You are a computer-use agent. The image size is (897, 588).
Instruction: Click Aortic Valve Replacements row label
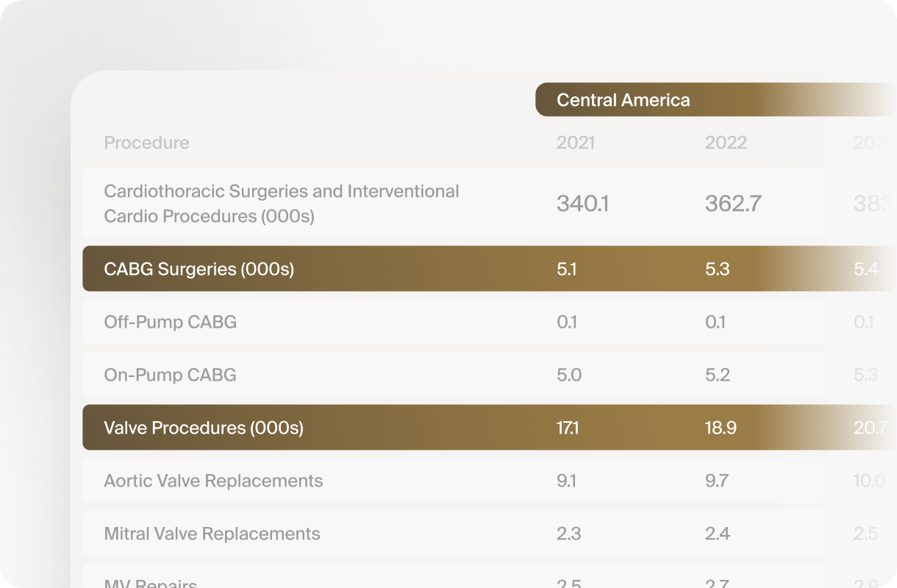[x=213, y=481]
